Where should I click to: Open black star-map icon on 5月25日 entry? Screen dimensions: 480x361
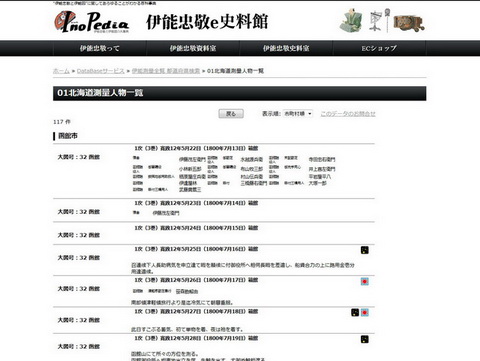pos(365,250)
